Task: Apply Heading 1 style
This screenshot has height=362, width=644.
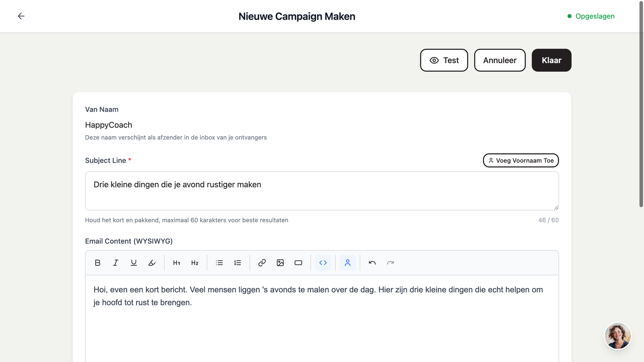Action: pos(177,263)
